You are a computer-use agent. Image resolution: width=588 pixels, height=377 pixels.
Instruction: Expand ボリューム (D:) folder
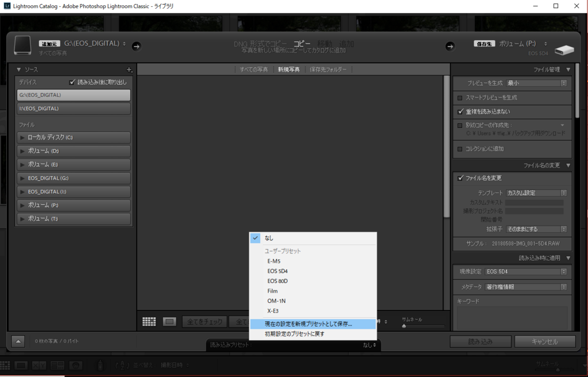[x=22, y=151]
